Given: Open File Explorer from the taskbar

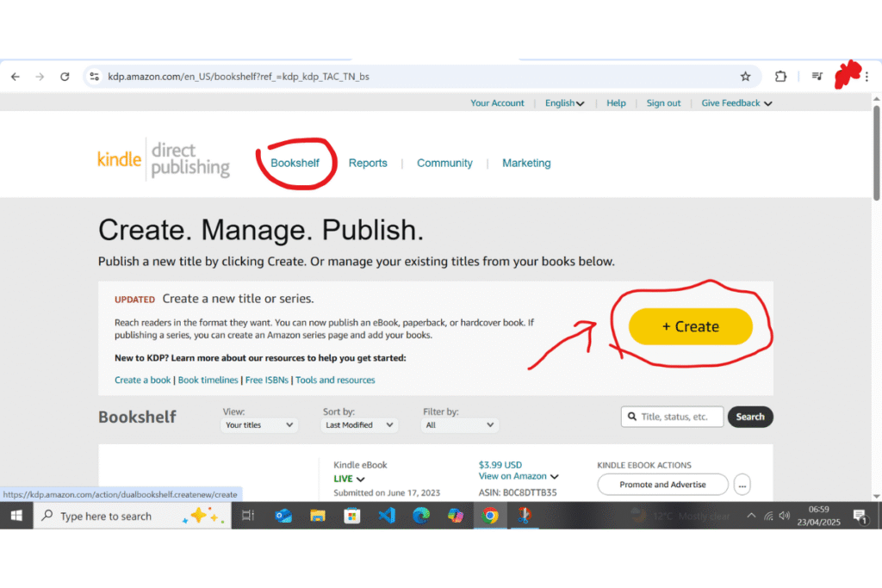Looking at the screenshot, I should [318, 516].
